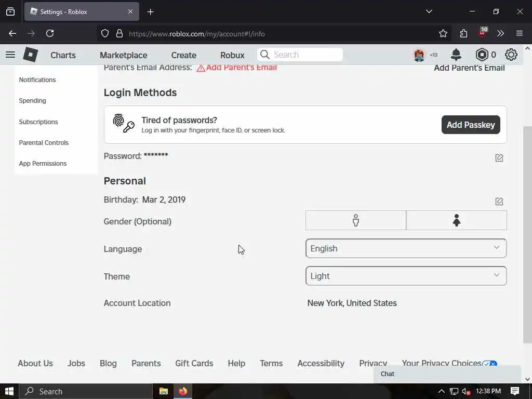Image resolution: width=532 pixels, height=399 pixels.
Task: Open the Help footer link
Action: (236, 363)
